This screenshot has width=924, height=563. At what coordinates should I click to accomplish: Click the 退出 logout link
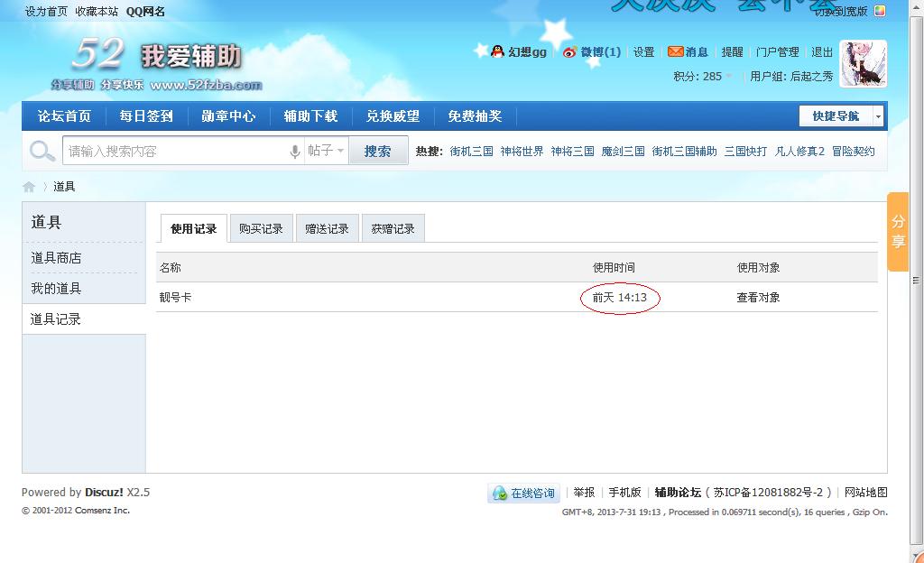(822, 51)
